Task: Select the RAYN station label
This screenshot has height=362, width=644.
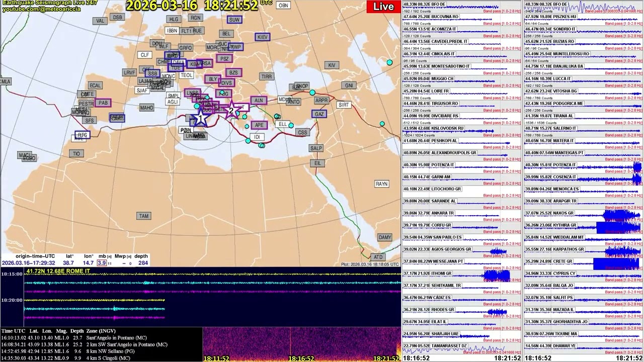Action: click(382, 184)
